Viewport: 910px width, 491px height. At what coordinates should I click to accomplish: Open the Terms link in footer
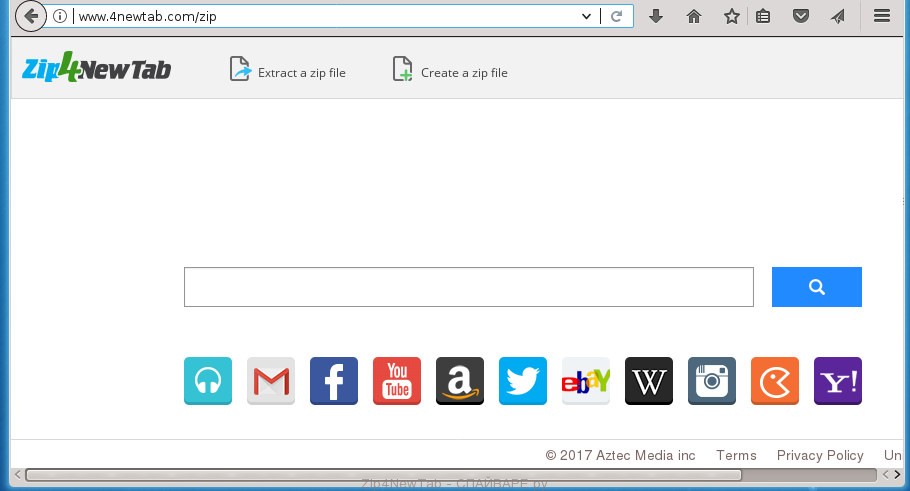click(x=736, y=455)
